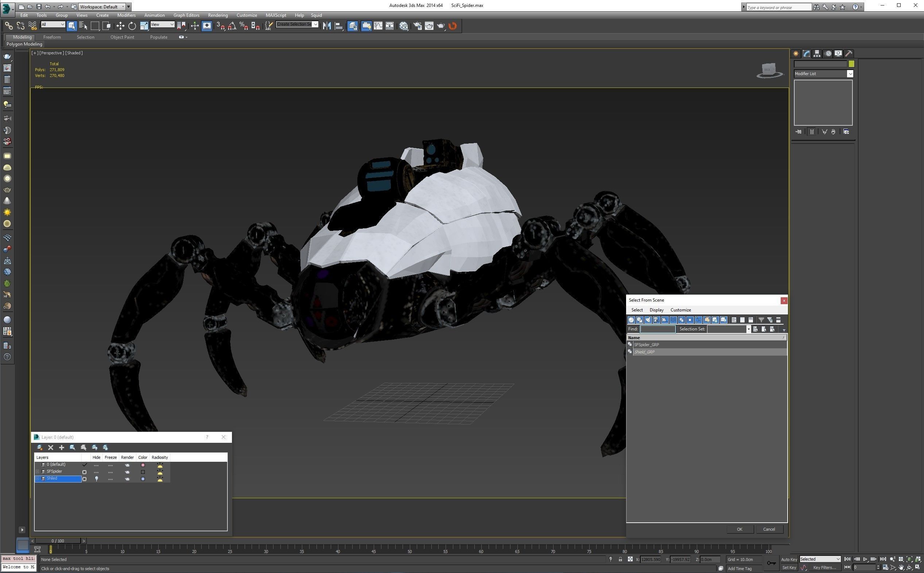Open the Material Editor icon

tap(404, 26)
